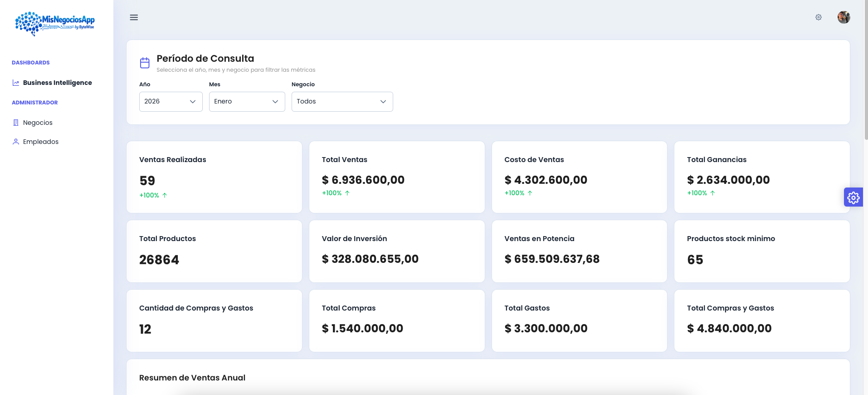The height and width of the screenshot is (395, 868).
Task: Click the Negocios building icon
Action: [16, 123]
